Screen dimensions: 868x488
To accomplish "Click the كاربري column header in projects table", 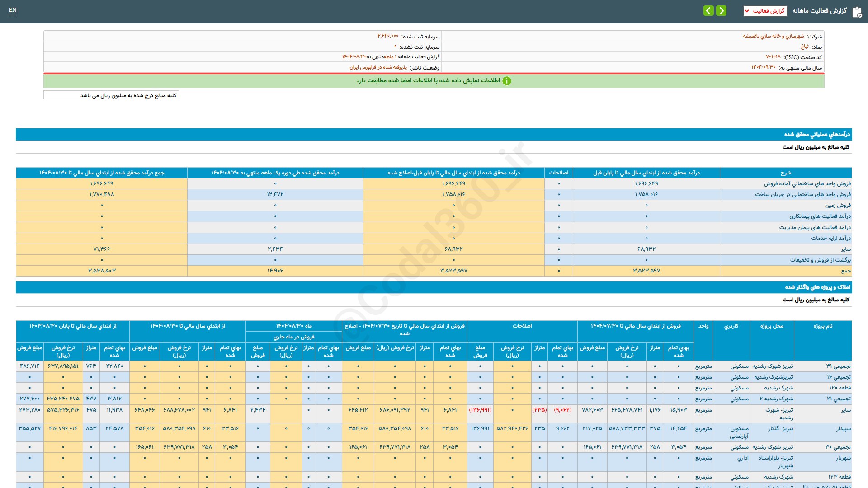I will (731, 326).
